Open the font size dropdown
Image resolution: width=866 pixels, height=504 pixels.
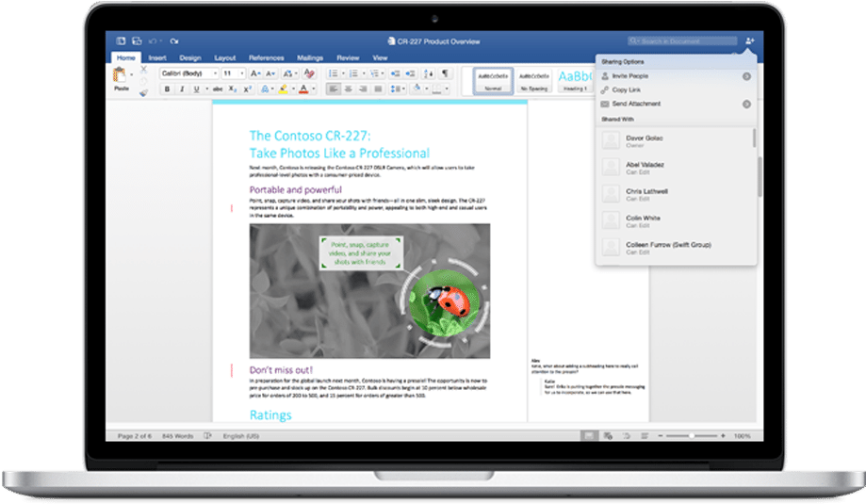coord(232,73)
